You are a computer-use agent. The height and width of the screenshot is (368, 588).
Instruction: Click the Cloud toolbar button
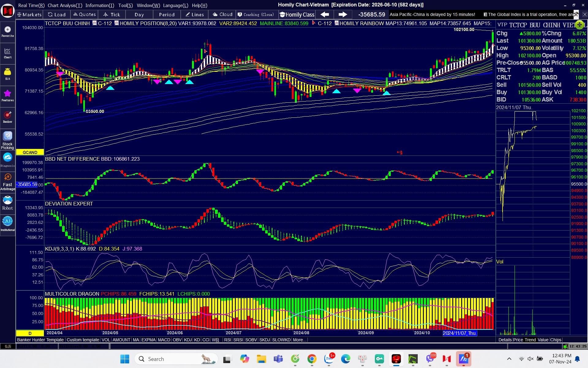222,14
